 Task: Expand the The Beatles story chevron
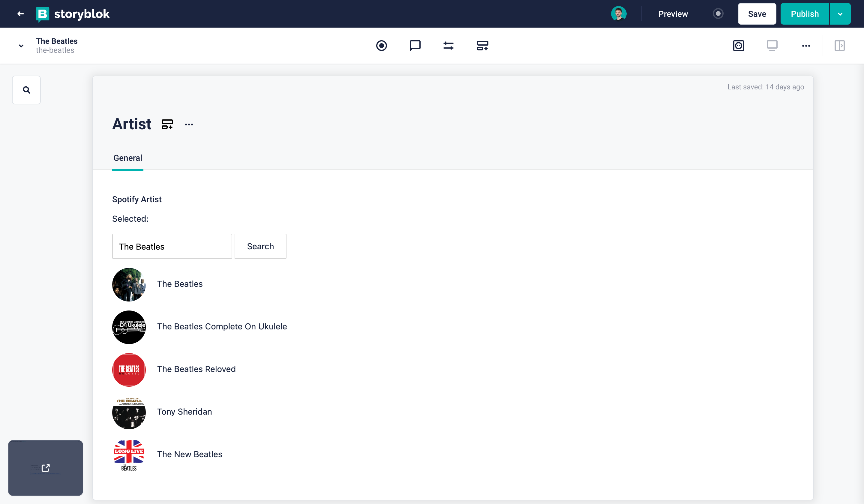tap(21, 46)
